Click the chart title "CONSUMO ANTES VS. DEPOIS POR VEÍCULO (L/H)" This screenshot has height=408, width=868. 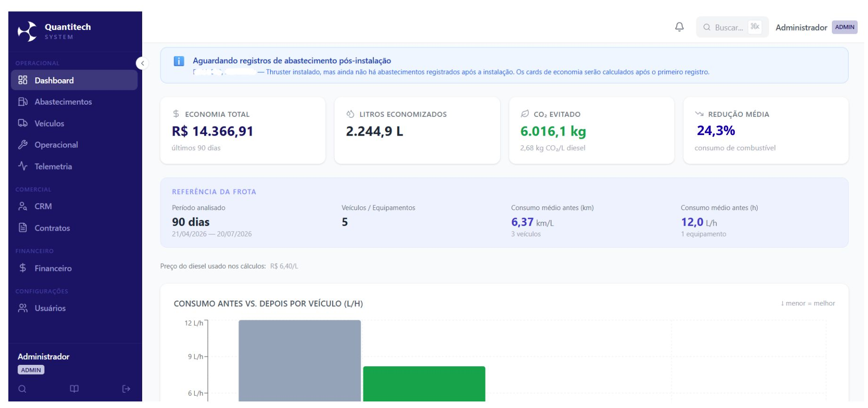[268, 303]
